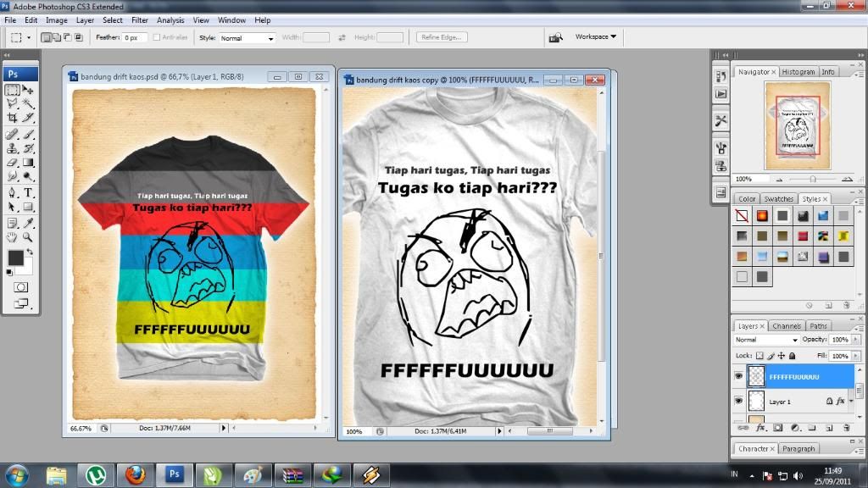Viewport: 868px width, 488px height.
Task: Select the Zoom tool
Action: pos(28,237)
